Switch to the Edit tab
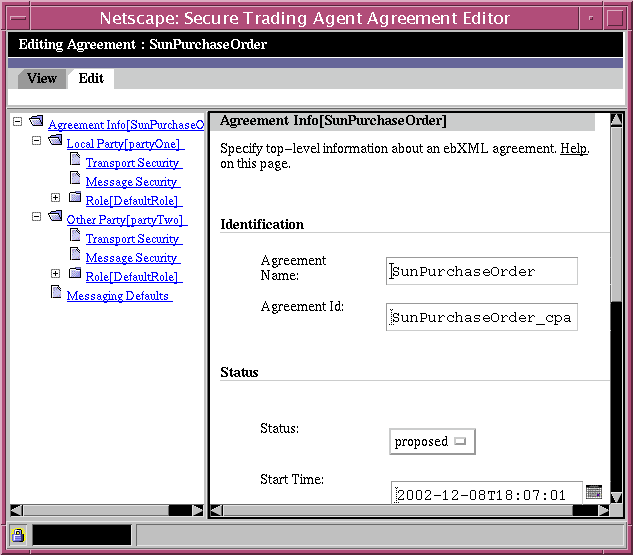Screen dimensions: 633x555 pyautogui.click(x=91, y=78)
